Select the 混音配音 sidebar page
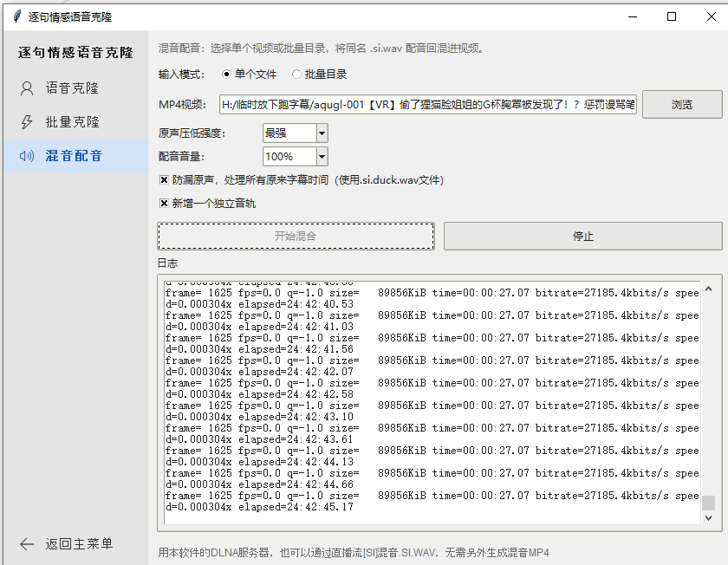Screen dimensions: 728x565 tap(75, 156)
